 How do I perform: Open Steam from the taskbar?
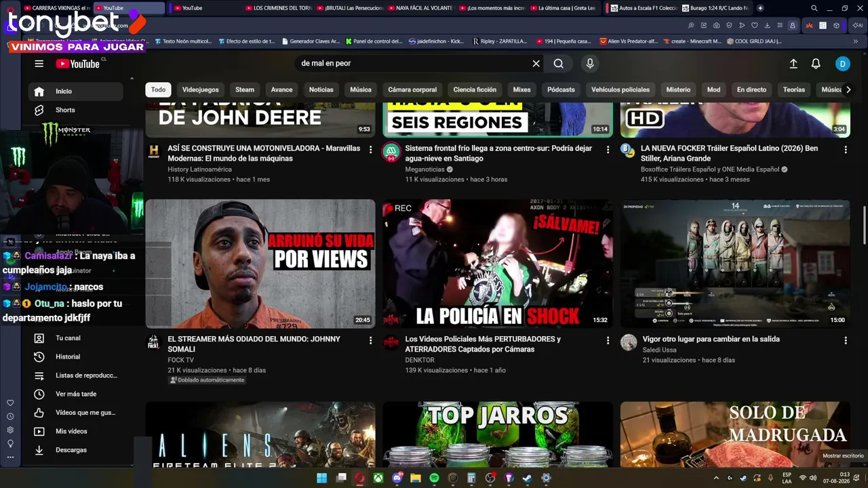528,479
